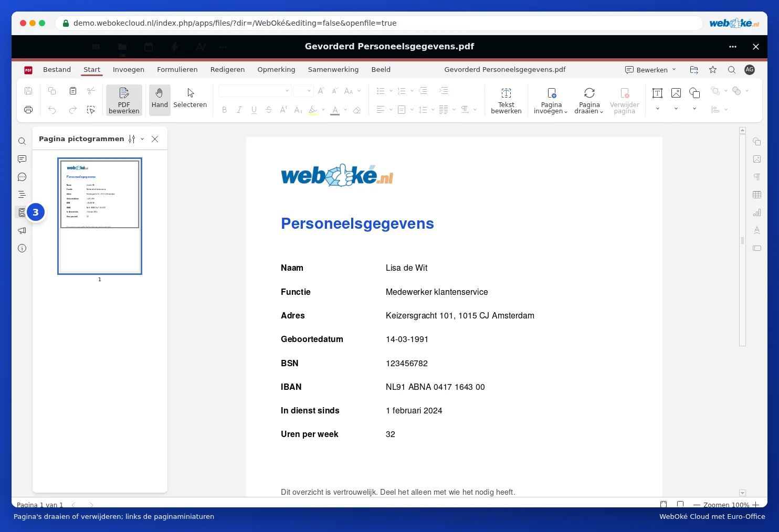Switch to the Opmerking tab

[276, 69]
